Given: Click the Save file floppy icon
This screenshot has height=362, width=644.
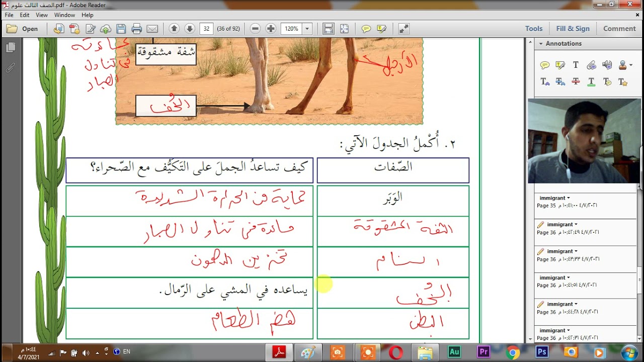Looking at the screenshot, I should 121,29.
